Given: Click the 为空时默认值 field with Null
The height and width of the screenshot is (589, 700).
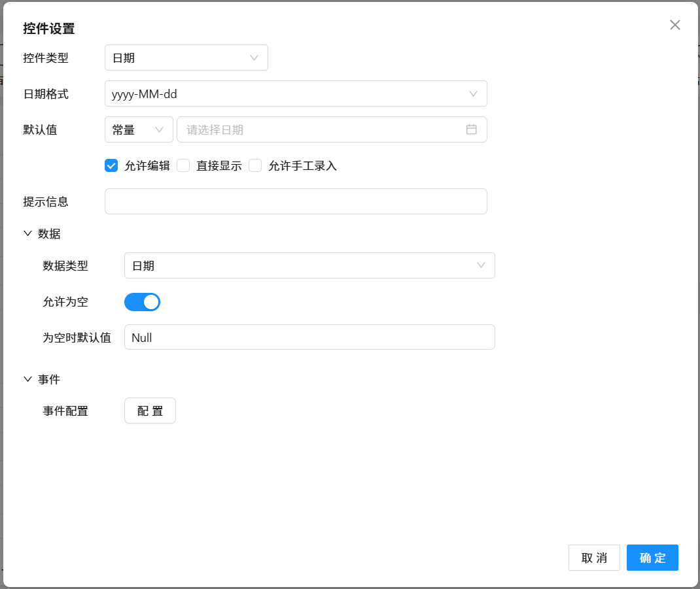Looking at the screenshot, I should [309, 337].
